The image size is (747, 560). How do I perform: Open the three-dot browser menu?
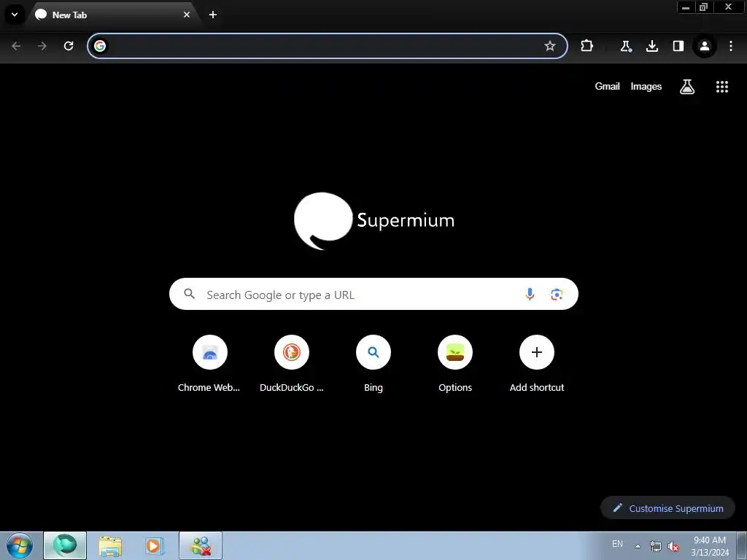pyautogui.click(x=731, y=46)
